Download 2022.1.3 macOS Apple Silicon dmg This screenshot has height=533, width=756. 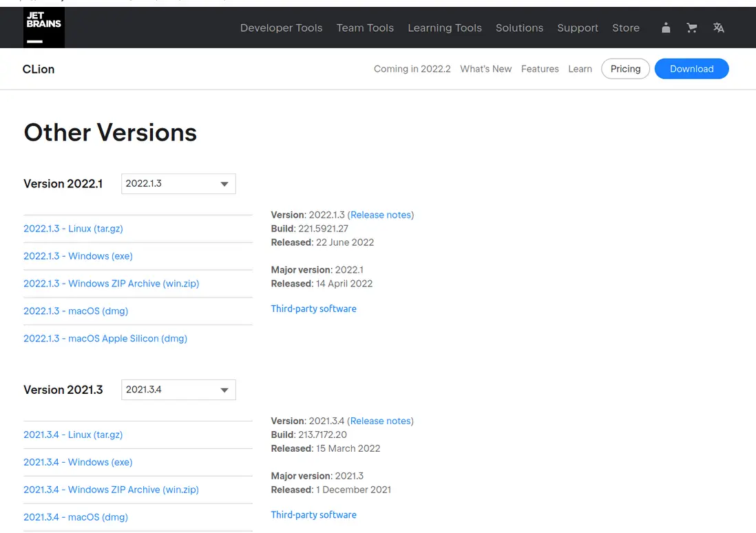coord(105,339)
